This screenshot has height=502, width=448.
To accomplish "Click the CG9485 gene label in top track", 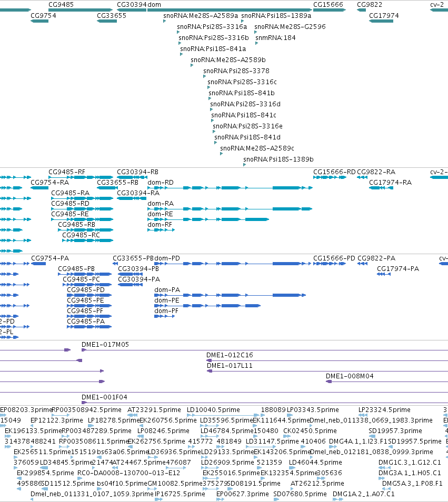I will (61, 5).
